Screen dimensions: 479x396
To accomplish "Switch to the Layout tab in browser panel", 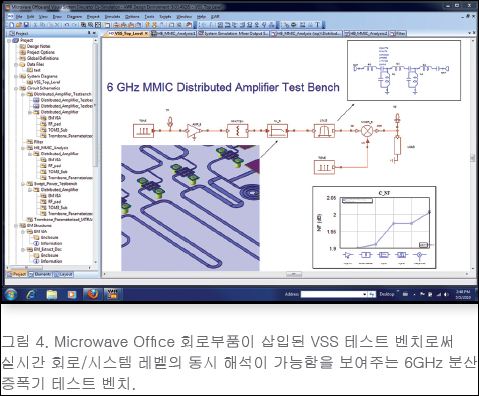I will 63,274.
